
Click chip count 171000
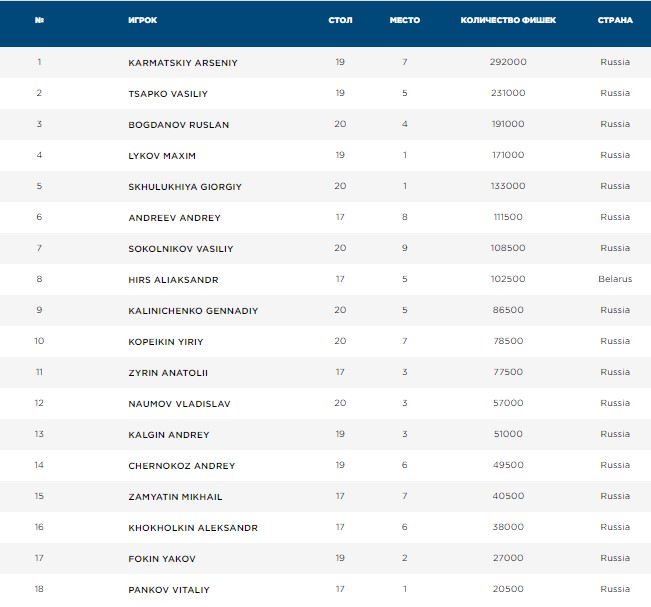tap(508, 155)
